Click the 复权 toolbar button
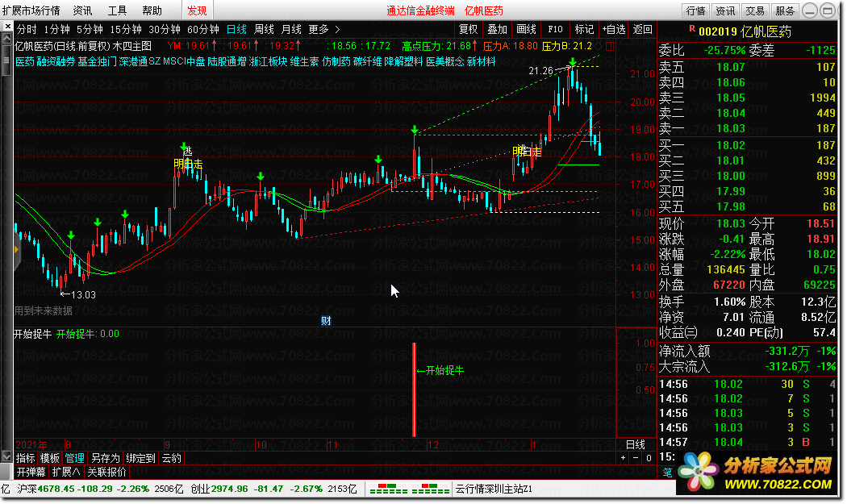Image resolution: width=847 pixels, height=504 pixels. (x=469, y=29)
